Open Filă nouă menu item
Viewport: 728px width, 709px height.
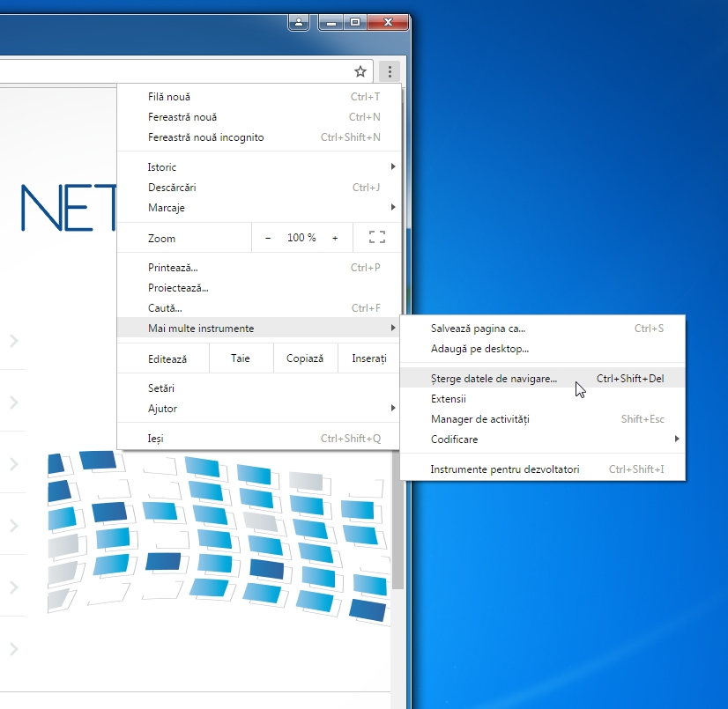click(x=169, y=97)
